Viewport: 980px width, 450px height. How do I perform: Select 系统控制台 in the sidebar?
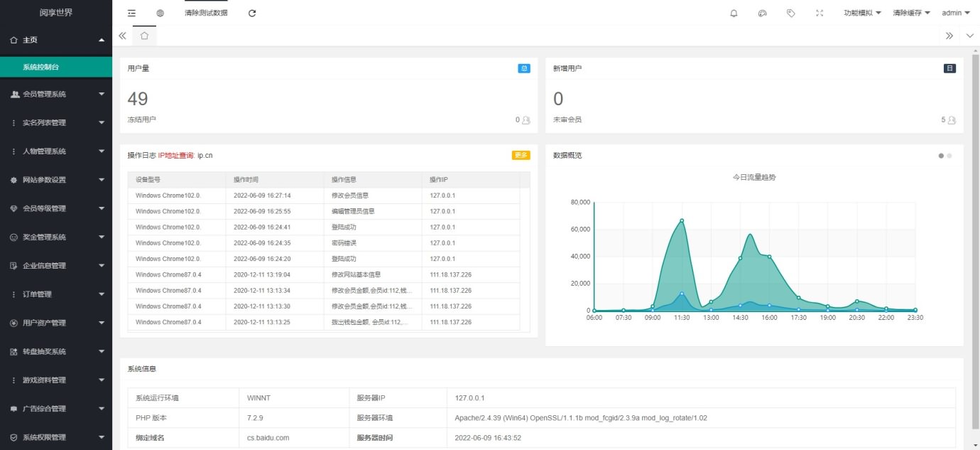click(x=56, y=67)
